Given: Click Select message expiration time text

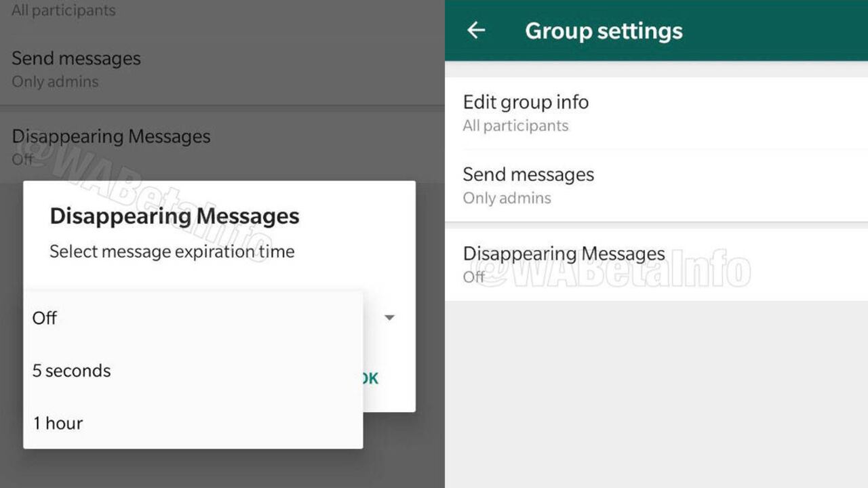Looking at the screenshot, I should 172,252.
